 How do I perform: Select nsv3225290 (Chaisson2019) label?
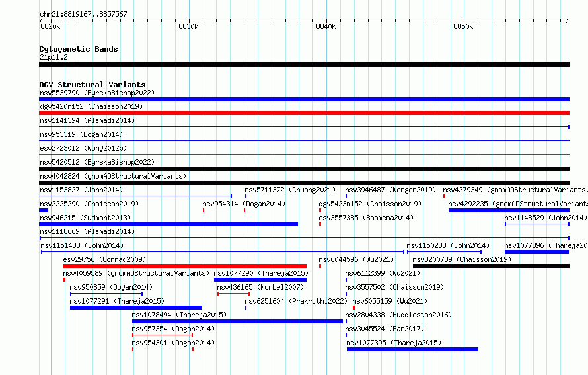[89, 204]
